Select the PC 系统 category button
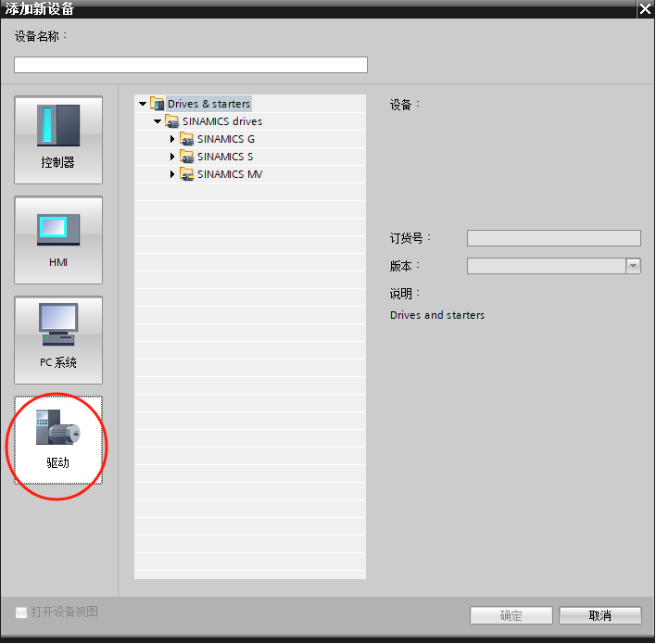This screenshot has width=656, height=644. pyautogui.click(x=58, y=340)
